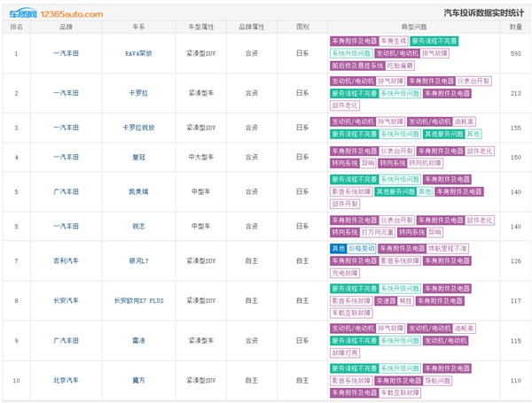Open the 雷凌 car series link
532x403 pixels.
coord(138,341)
